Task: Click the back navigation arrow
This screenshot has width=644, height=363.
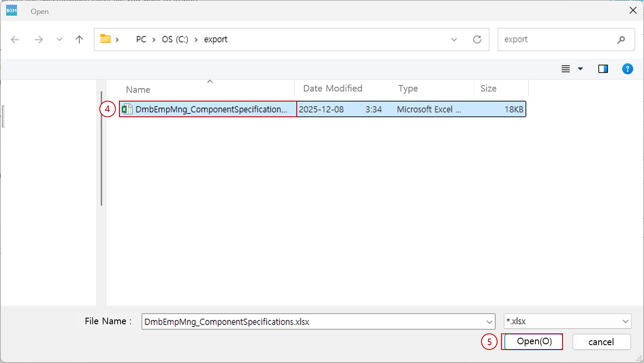Action: pos(15,39)
